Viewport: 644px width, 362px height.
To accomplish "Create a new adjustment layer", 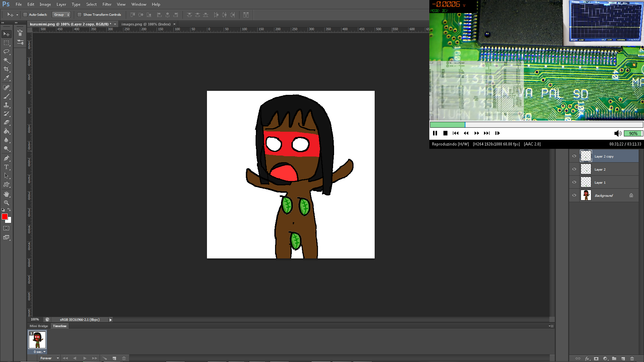I will pos(605,358).
